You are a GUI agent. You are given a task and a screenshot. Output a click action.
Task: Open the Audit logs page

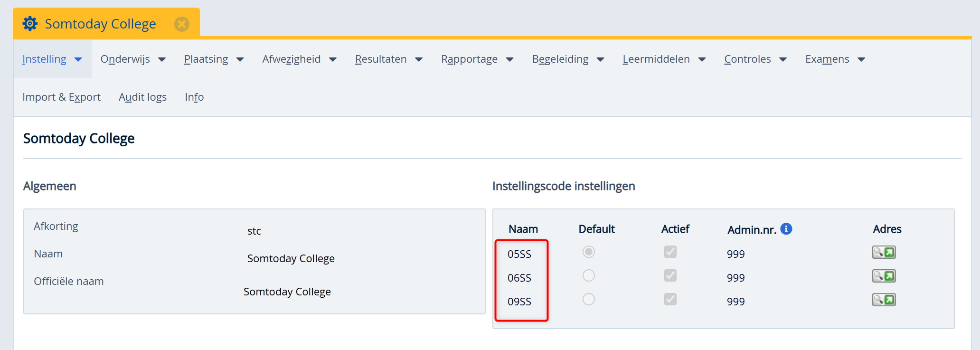pyautogui.click(x=142, y=97)
